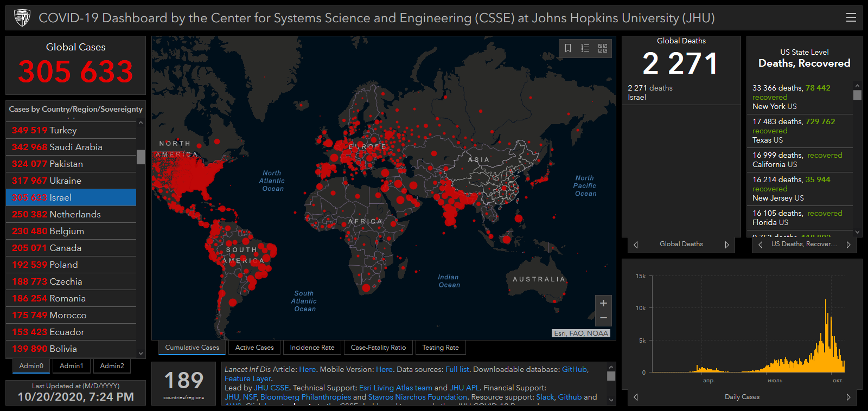This screenshot has width=868, height=411.
Task: Open the 'Full list' data sources link
Action: [457, 369]
